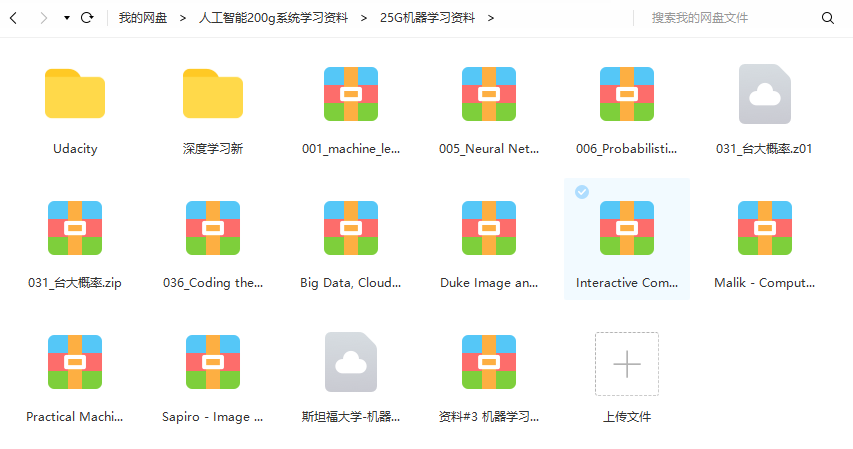Expand chevron after 人工智能200g系统学习资料 breadcrumb

tap(364, 18)
